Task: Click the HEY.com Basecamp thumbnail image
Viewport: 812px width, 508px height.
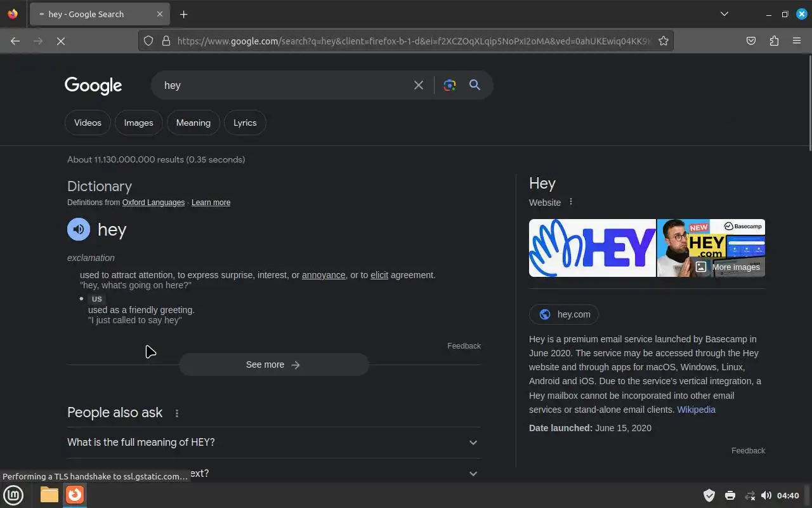Action: [710, 248]
